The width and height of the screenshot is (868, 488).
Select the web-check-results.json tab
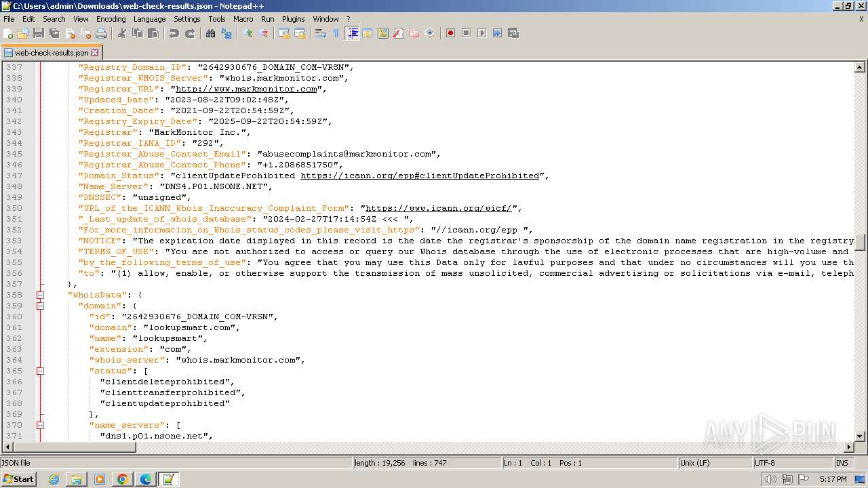51,52
